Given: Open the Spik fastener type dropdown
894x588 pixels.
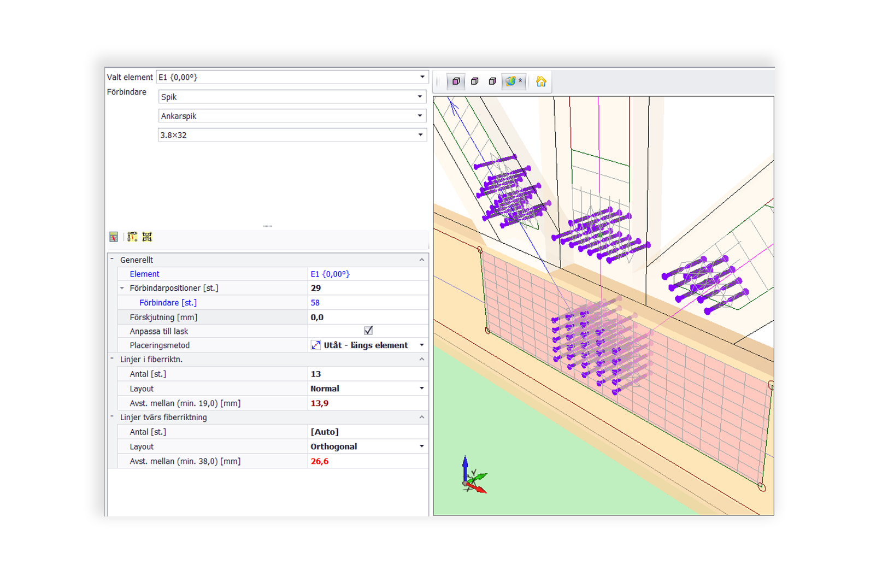Looking at the screenshot, I should (420, 97).
